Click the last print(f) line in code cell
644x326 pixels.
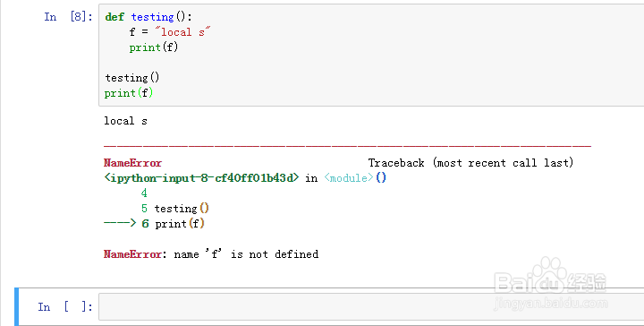point(129,93)
